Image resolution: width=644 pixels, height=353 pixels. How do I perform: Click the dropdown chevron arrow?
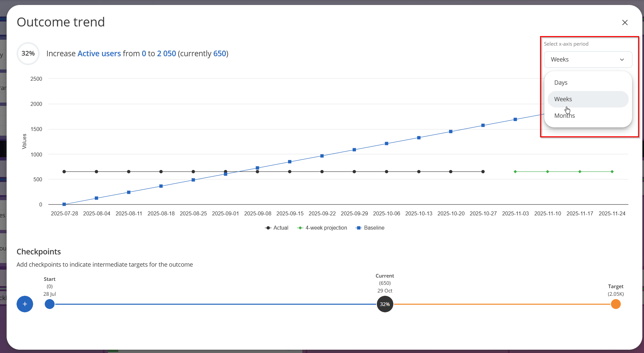coord(622,60)
